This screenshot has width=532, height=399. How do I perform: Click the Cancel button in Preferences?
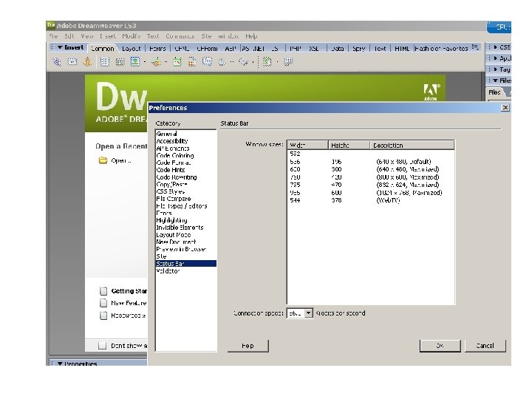tap(485, 346)
